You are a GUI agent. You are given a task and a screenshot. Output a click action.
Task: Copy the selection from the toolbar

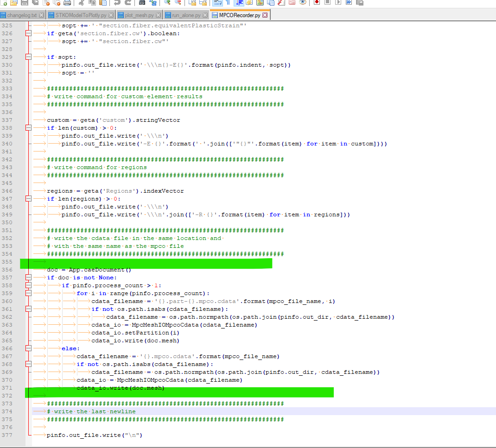[x=92, y=2]
